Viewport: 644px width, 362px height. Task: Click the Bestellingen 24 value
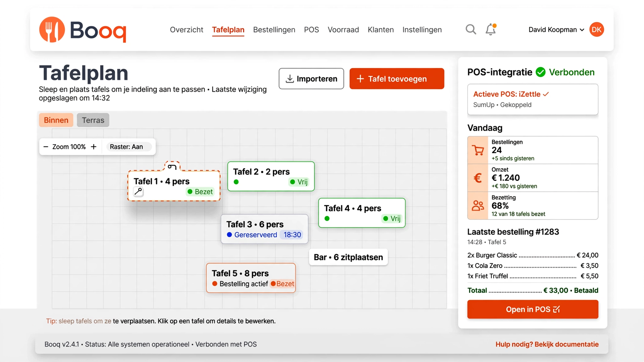point(497,150)
